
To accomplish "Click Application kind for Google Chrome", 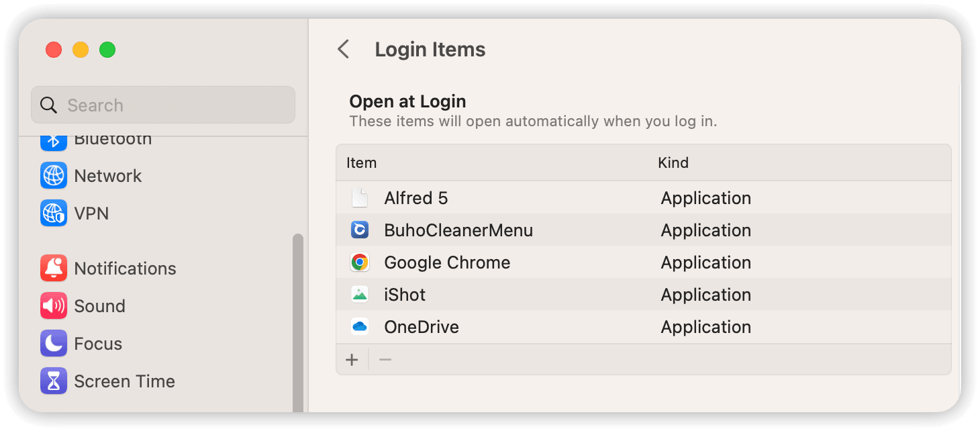I will (706, 262).
